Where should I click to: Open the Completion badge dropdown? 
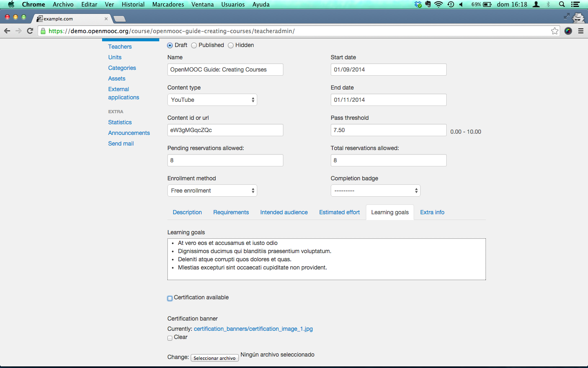point(376,191)
